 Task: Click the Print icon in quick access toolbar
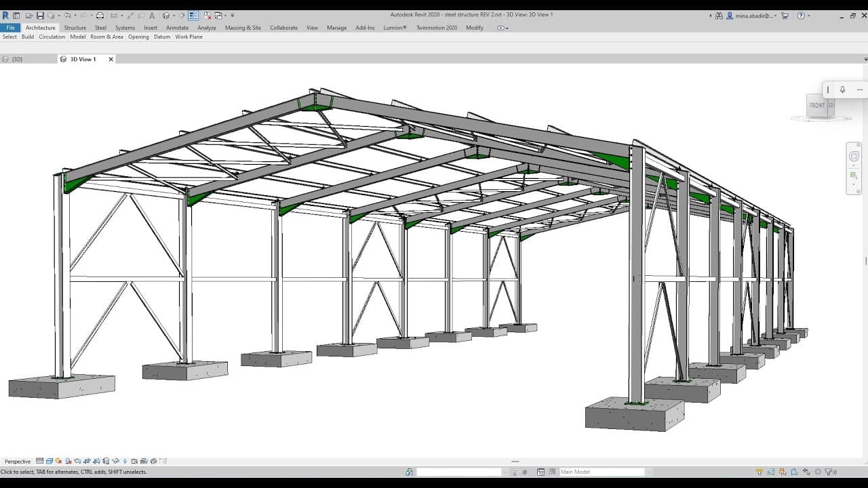click(x=100, y=16)
